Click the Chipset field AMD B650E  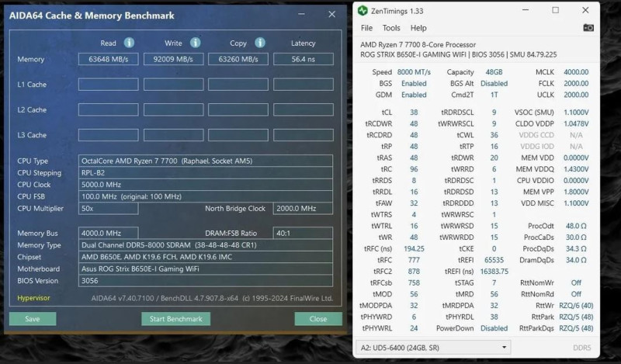(x=206, y=257)
